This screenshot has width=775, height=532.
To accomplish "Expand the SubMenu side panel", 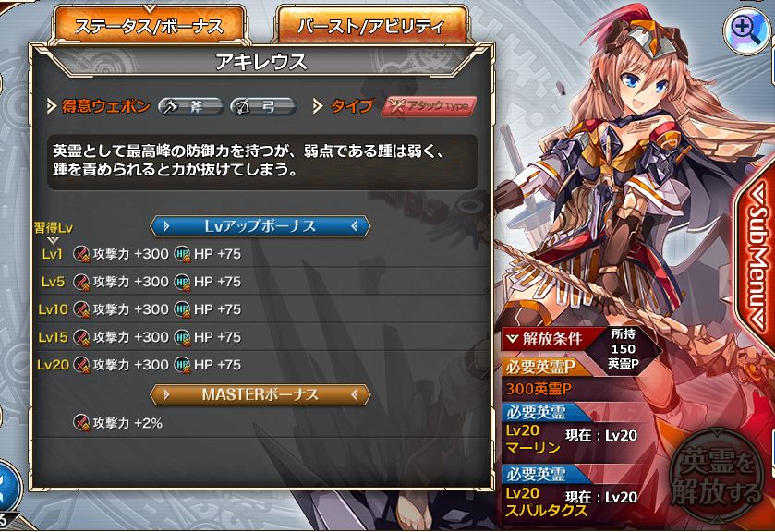I will [x=757, y=257].
